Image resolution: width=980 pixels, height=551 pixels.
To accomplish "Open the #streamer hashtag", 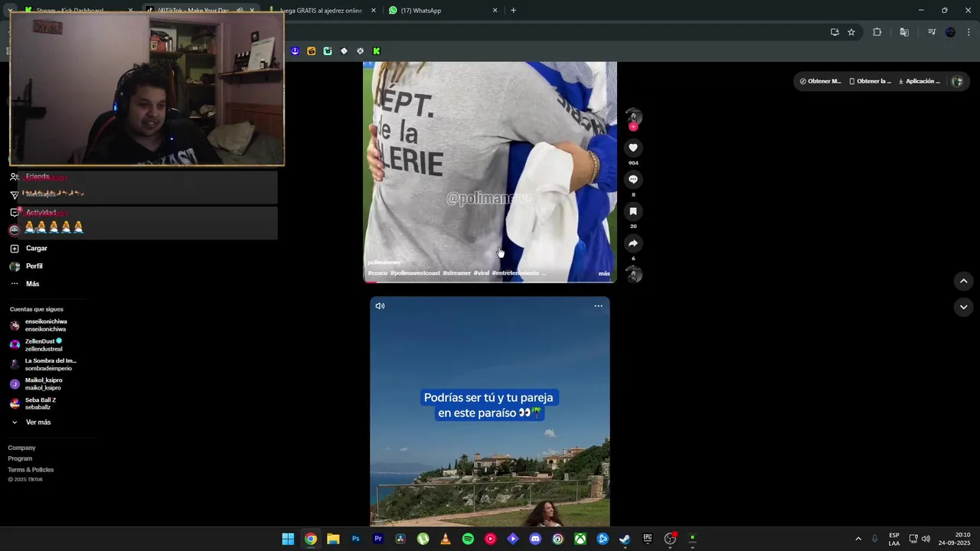I will (457, 273).
